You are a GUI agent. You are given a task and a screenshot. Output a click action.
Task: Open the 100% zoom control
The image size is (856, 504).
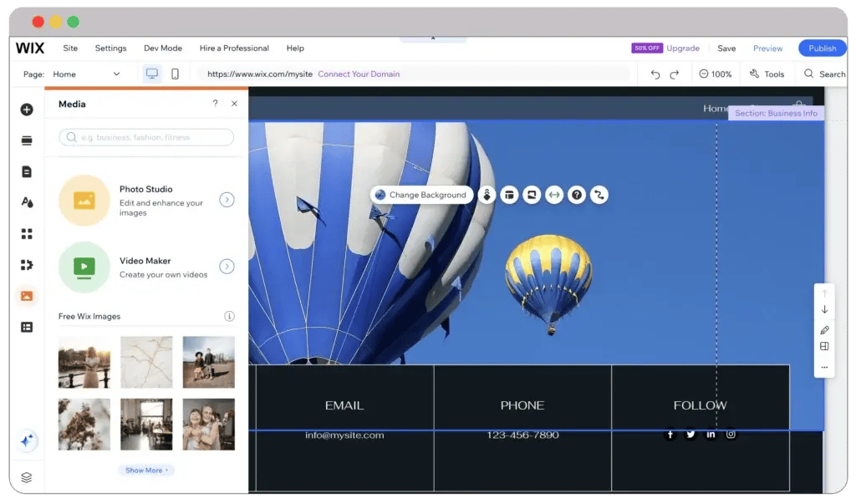tap(716, 74)
